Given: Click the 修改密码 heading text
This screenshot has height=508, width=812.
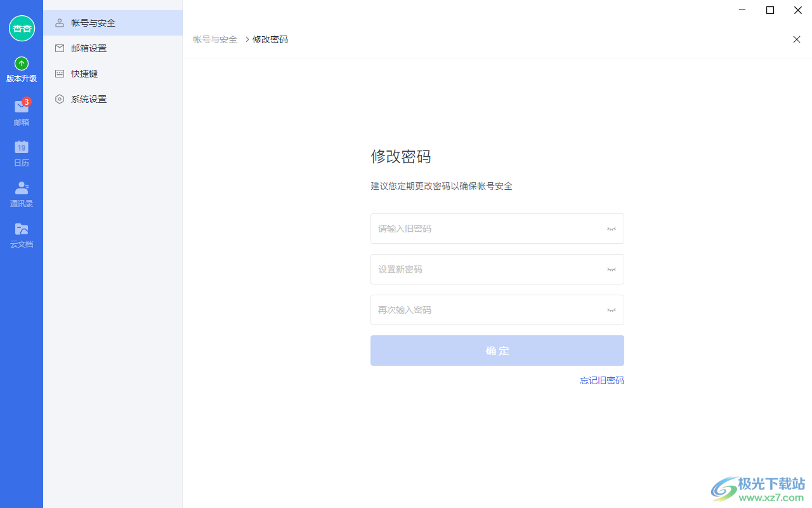Looking at the screenshot, I should tap(401, 157).
